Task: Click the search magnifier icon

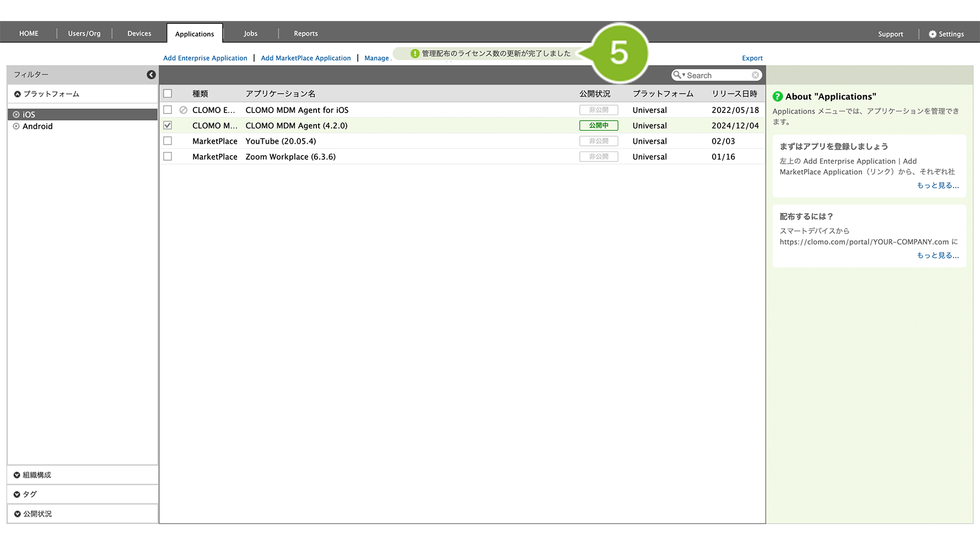Action: click(x=677, y=75)
